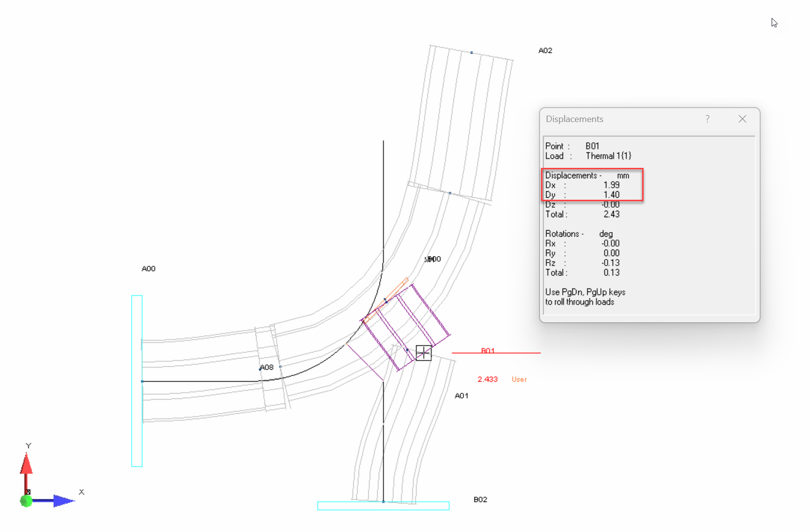Viewport: 810px width, 532px height.
Task: Click the Point B01 text in dialog
Action: [x=572, y=146]
